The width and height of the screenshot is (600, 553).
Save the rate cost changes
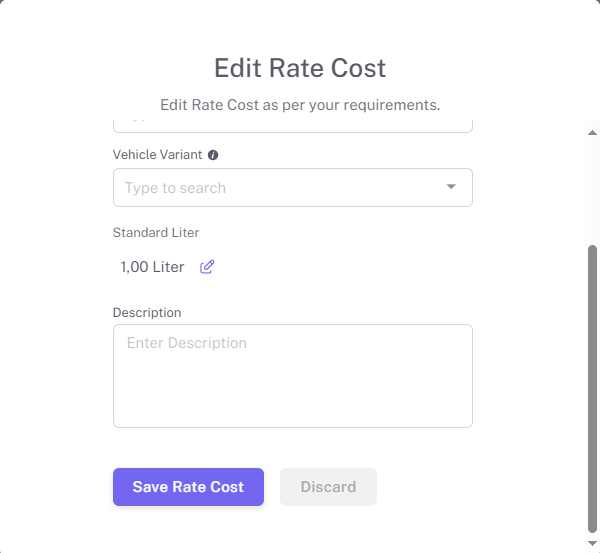pos(188,487)
